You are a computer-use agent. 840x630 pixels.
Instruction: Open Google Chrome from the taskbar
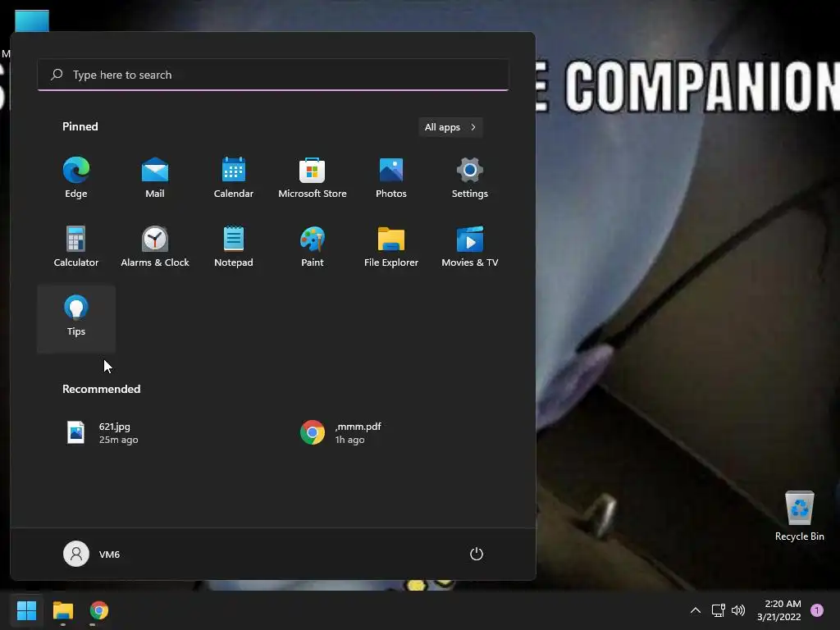point(98,610)
